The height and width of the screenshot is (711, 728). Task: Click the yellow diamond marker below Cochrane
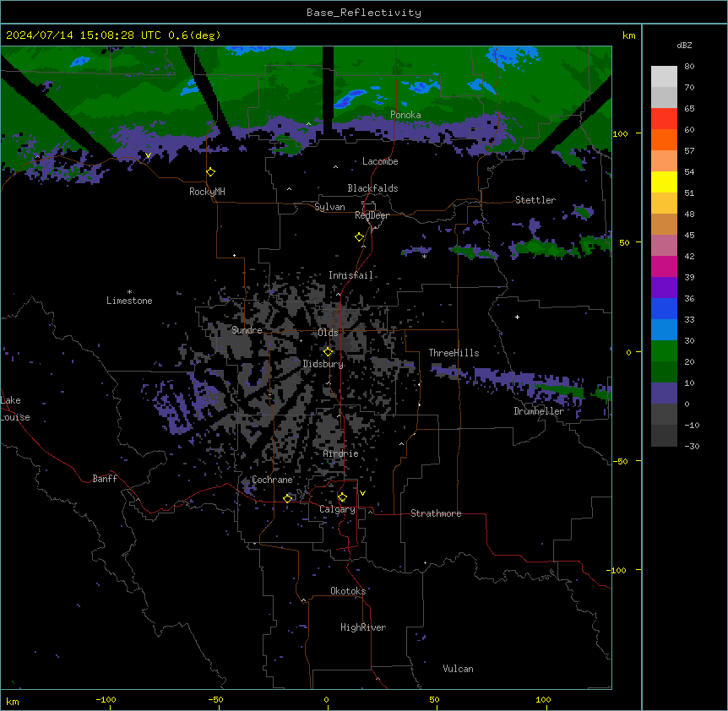(x=287, y=498)
